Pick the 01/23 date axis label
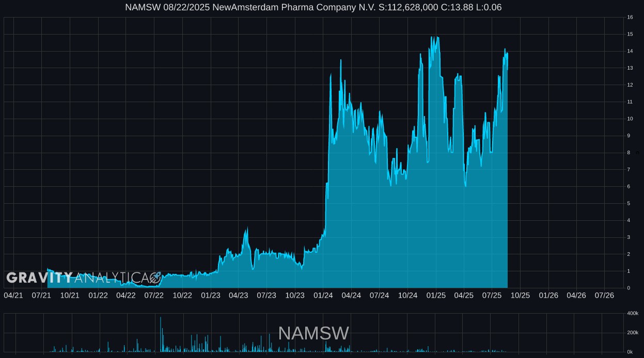Screen dimensions: 644x358 click(211, 296)
